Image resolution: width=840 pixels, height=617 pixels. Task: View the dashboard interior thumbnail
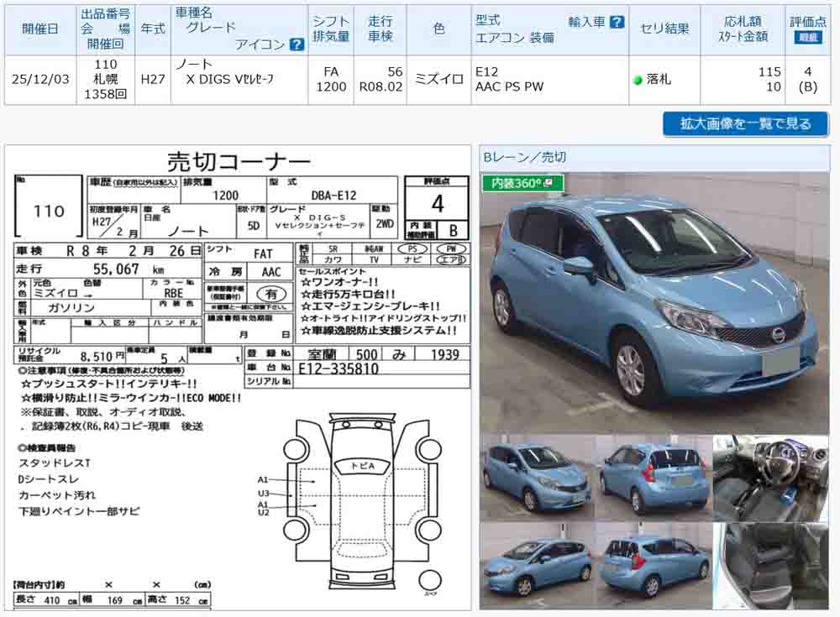click(770, 477)
